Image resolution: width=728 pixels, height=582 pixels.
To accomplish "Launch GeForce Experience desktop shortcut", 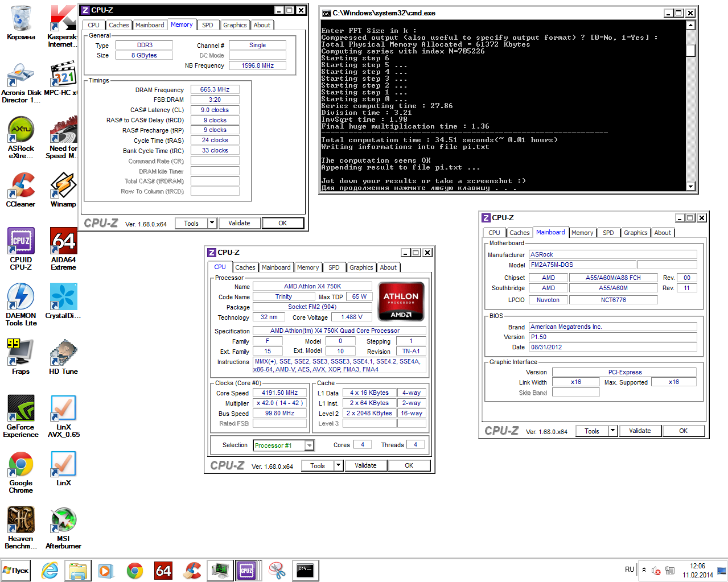I will tap(21, 416).
